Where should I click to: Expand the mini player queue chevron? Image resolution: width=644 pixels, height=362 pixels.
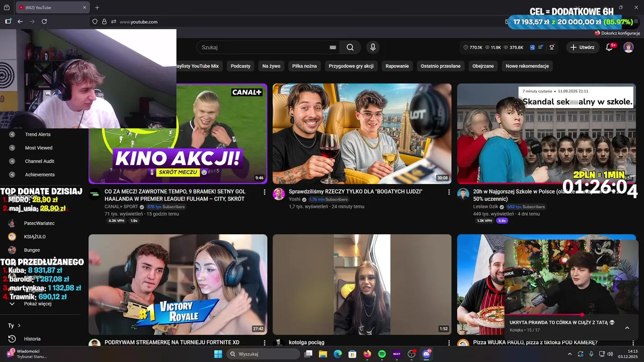click(x=627, y=328)
